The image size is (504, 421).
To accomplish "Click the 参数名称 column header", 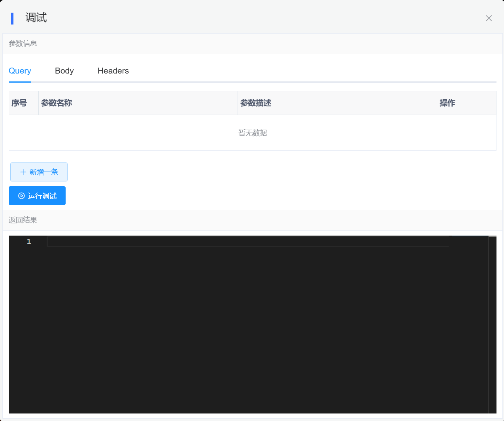I will [x=57, y=103].
